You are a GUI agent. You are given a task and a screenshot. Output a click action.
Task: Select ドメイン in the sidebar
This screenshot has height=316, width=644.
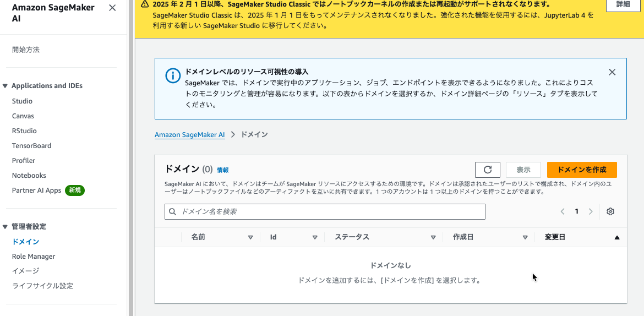coord(25,242)
